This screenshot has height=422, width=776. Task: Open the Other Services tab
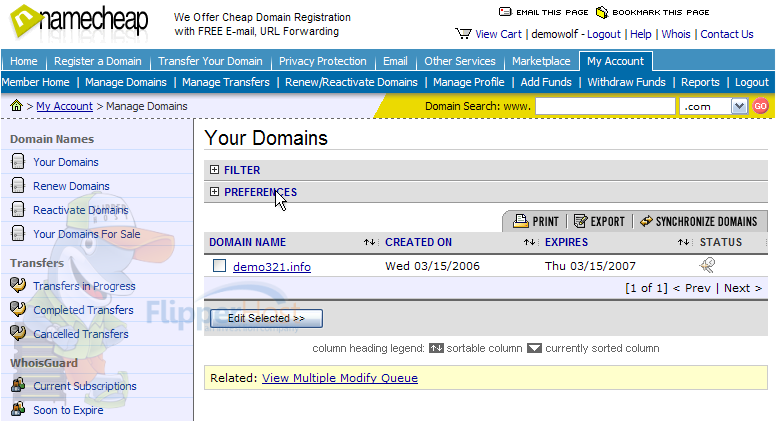point(460,61)
